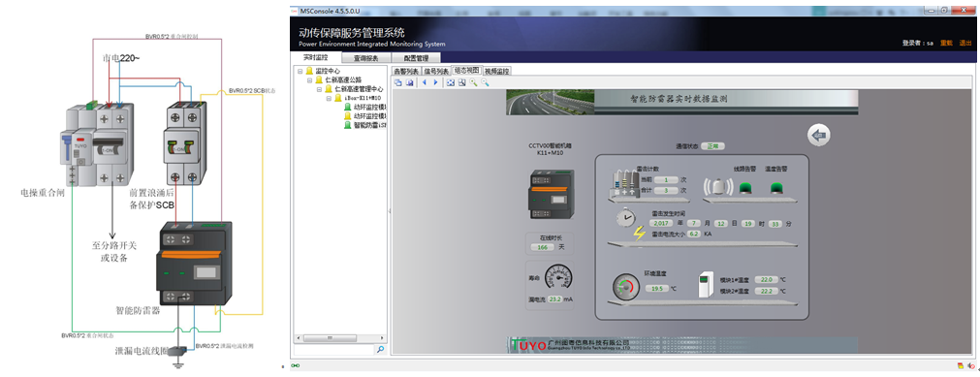This screenshot has height=377, width=980.
Task: Click the zoom out magnifier icon
Action: point(485,82)
